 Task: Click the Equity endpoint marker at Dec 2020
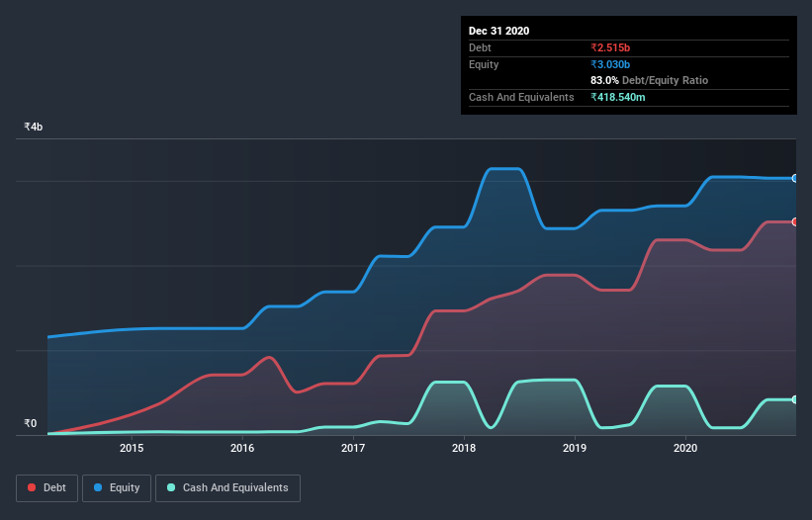coord(795,178)
